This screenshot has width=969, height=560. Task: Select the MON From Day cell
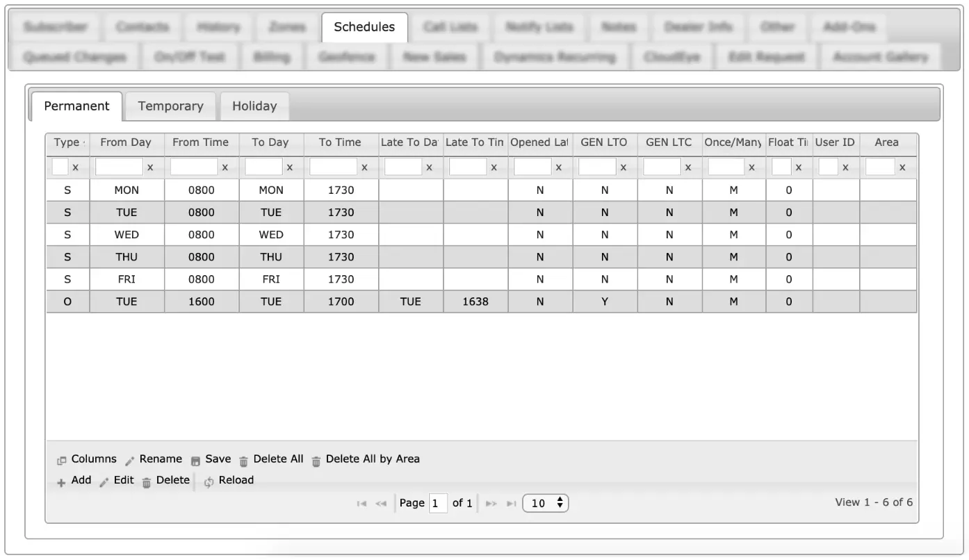127,190
